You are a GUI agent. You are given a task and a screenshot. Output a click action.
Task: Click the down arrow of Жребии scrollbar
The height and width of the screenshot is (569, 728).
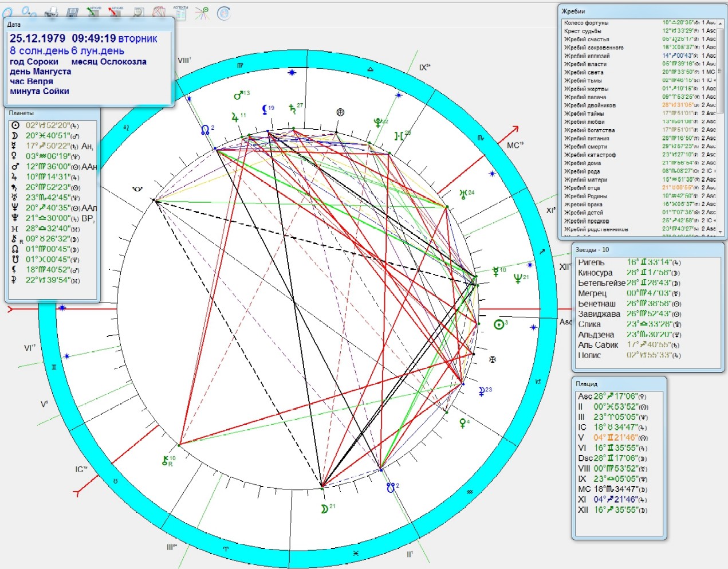pos(720,231)
